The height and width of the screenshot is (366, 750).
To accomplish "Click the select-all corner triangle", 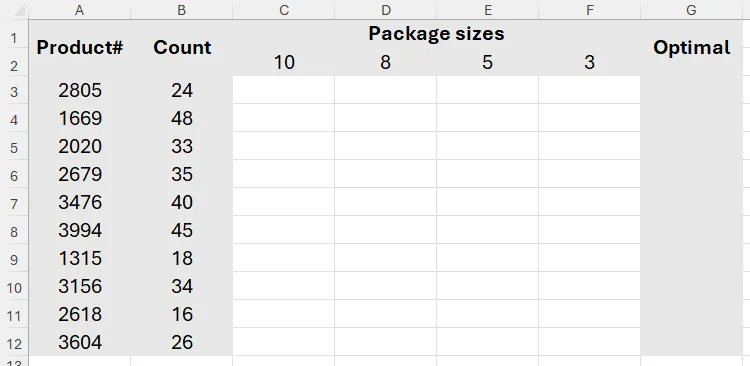I will [x=18, y=11].
